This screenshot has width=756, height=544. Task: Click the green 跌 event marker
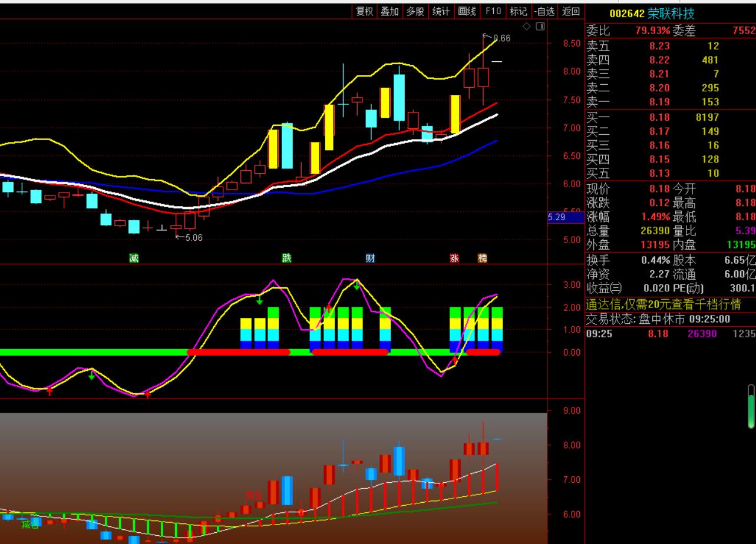(x=286, y=258)
